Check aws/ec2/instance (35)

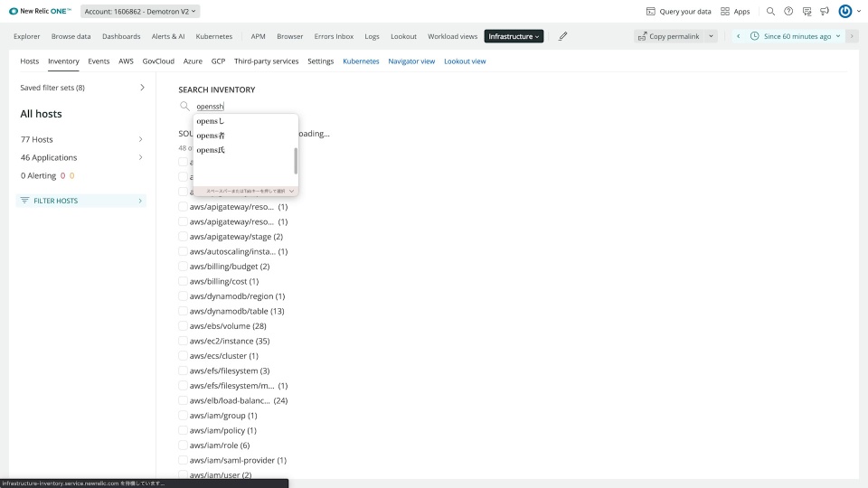point(183,341)
